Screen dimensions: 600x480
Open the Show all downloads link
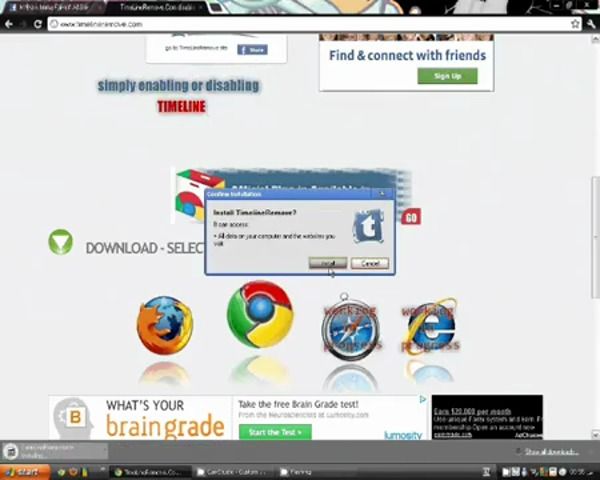pos(551,452)
